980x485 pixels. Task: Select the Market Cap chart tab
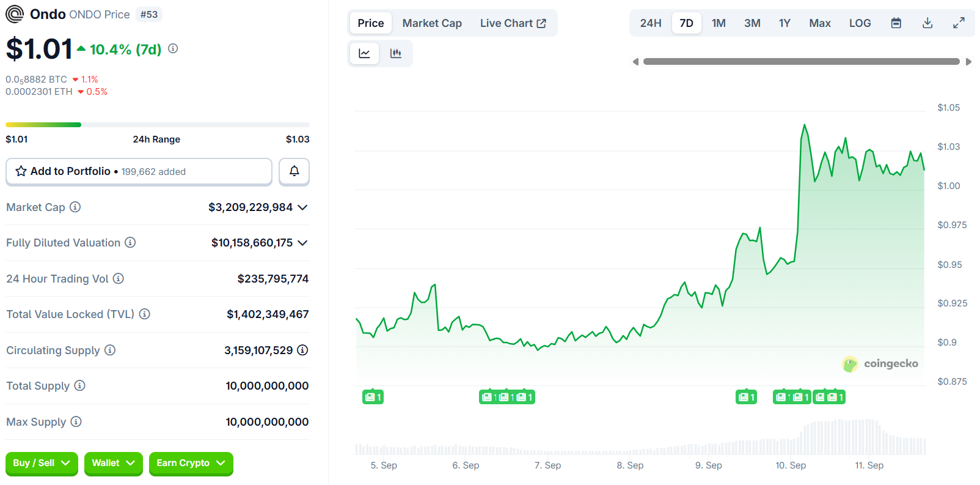tap(432, 23)
